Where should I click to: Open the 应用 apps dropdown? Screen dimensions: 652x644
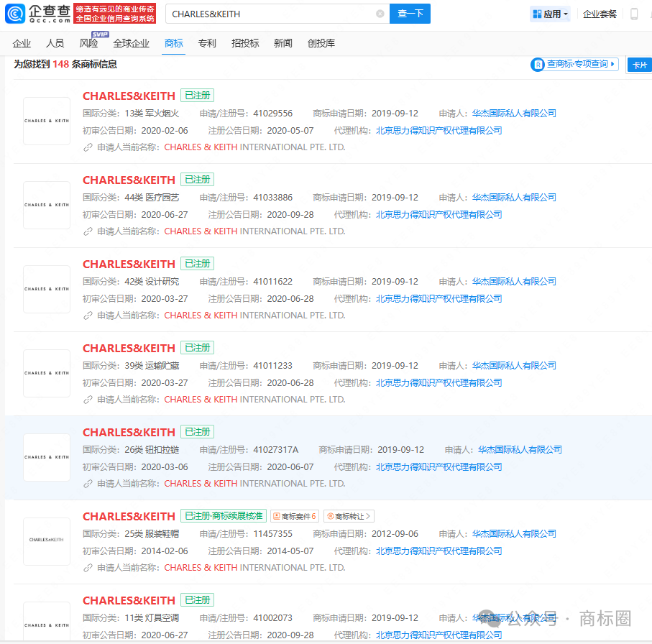pos(550,14)
